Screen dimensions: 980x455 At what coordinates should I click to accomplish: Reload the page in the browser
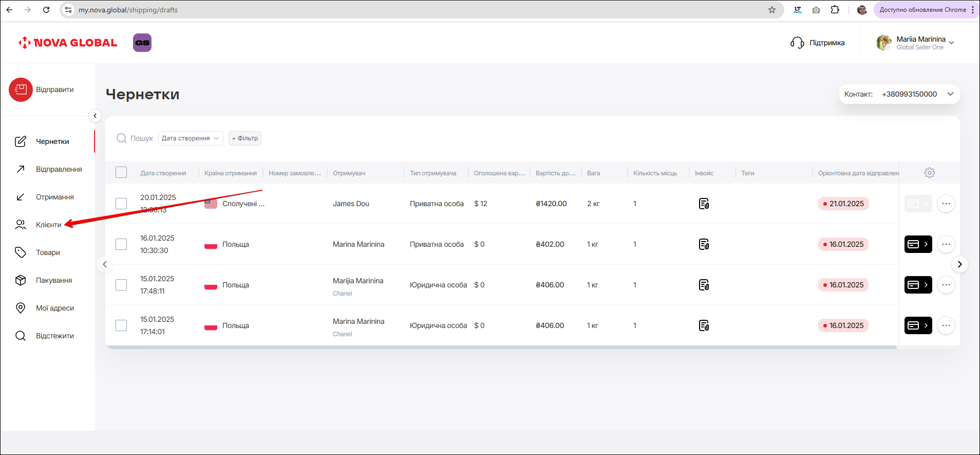tap(46, 10)
